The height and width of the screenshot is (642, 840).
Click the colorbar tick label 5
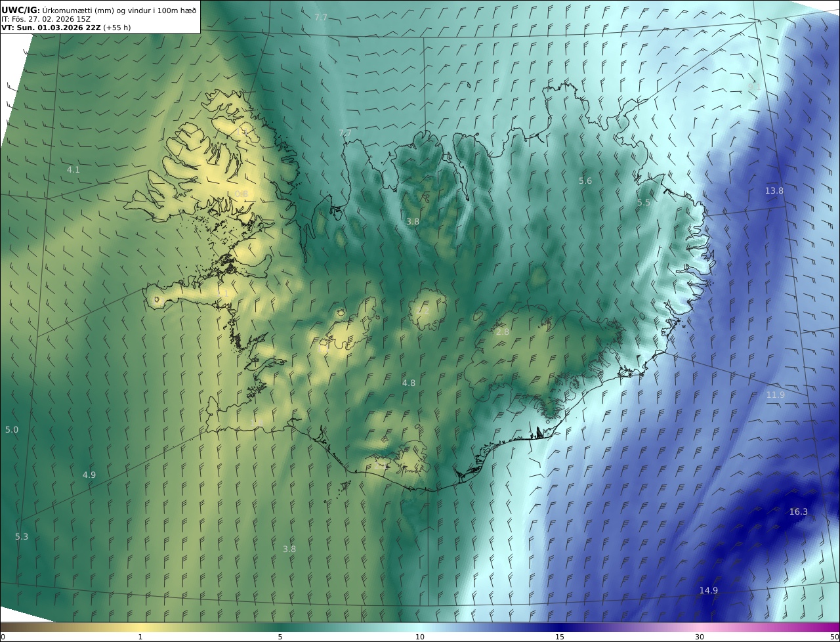(280, 637)
